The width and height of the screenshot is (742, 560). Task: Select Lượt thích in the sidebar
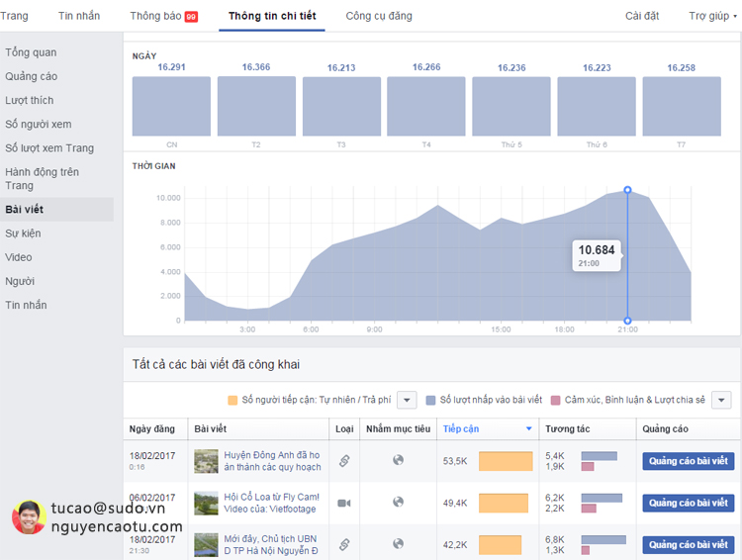click(30, 100)
